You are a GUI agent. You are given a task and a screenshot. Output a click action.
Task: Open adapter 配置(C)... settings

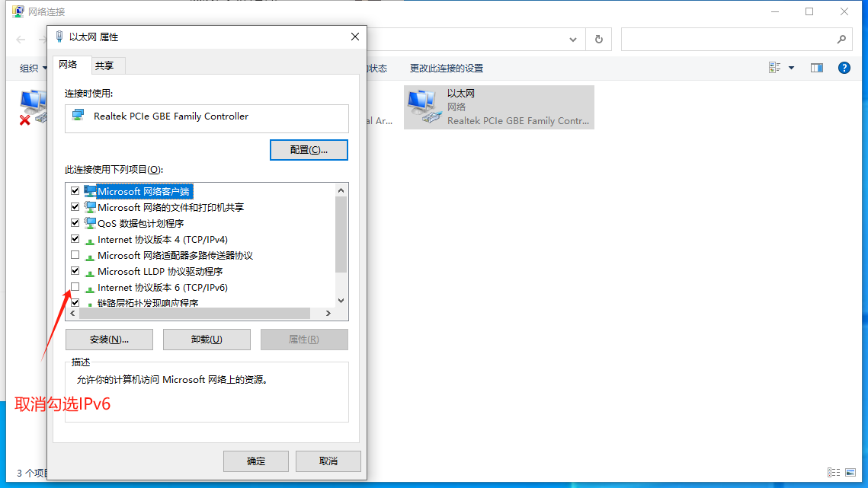click(309, 150)
